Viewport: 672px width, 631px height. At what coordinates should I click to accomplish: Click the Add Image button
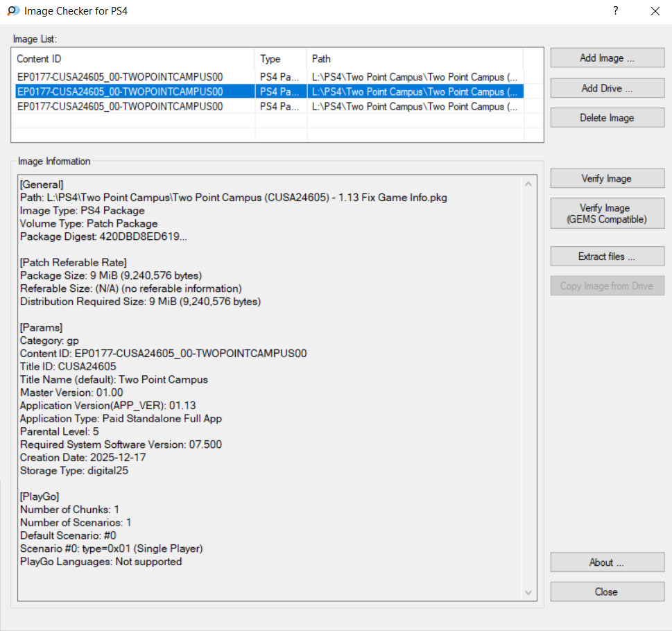point(607,58)
